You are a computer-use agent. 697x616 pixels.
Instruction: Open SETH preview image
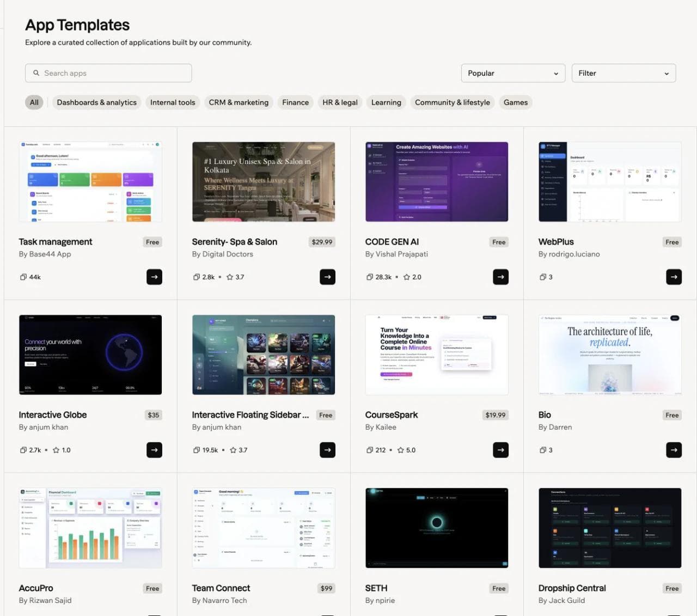click(437, 528)
